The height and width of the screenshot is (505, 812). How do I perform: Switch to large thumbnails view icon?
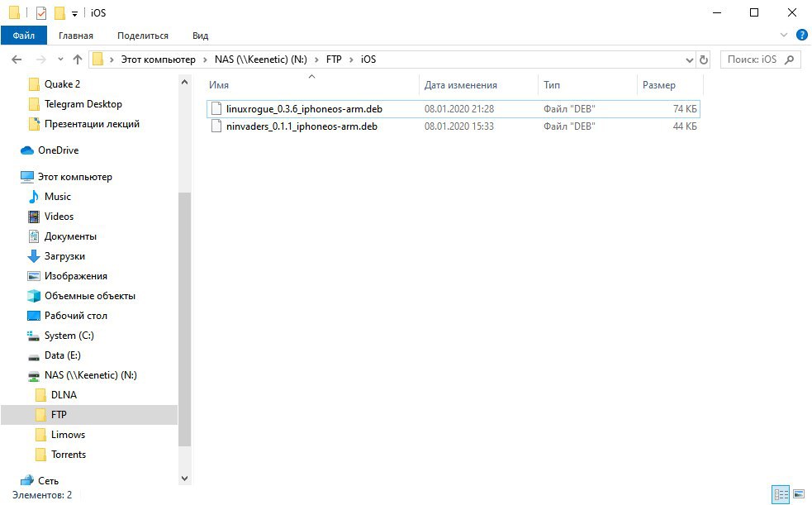click(799, 493)
